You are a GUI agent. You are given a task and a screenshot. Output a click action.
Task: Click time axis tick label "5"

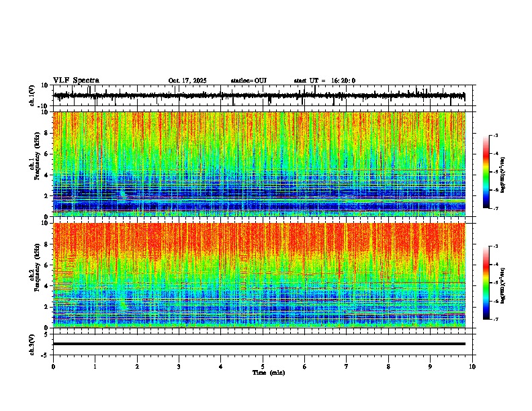(263, 367)
